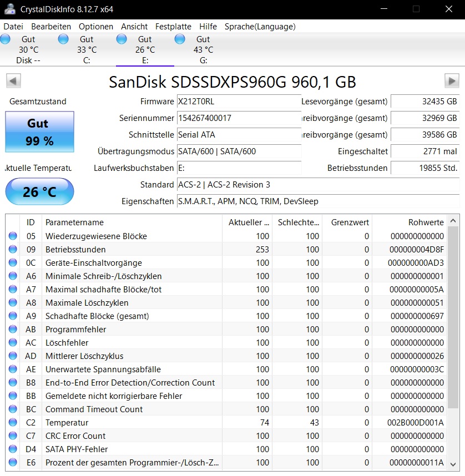The image size is (465, 476).
Task: Click status icon of row 0C Geräte-Einschaltvorgänge
Action: 13,262
